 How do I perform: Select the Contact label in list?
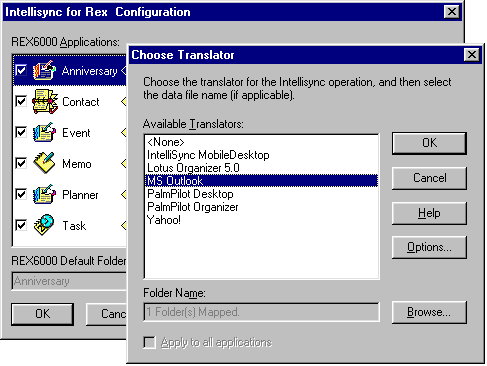pos(81,102)
